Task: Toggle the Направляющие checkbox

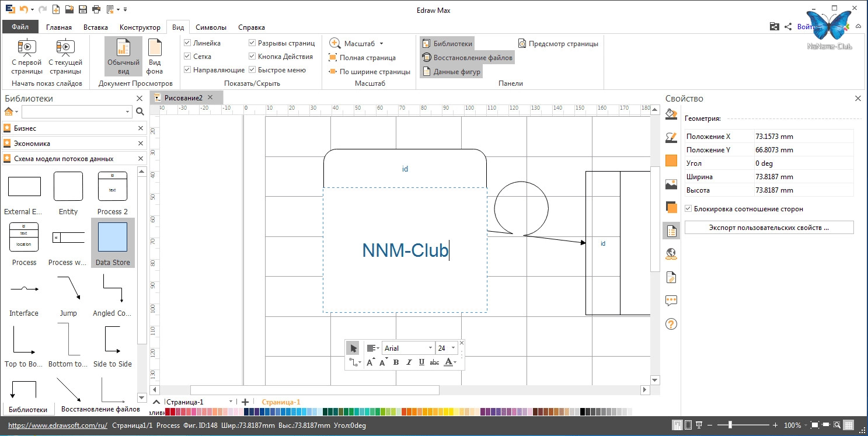Action: (187, 70)
